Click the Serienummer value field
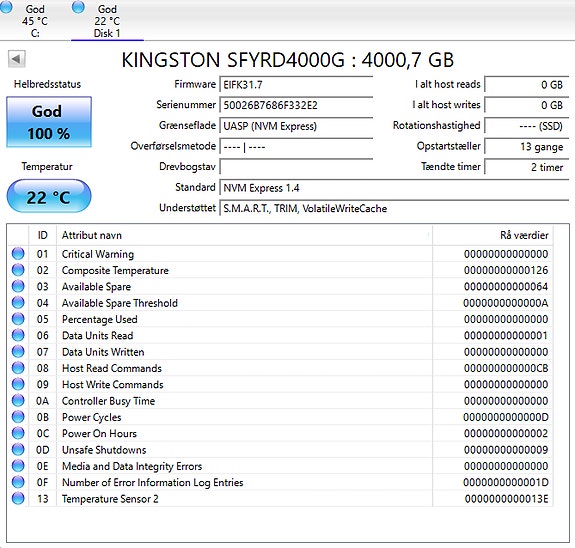Viewport: 575px width, 548px height. coord(296,105)
